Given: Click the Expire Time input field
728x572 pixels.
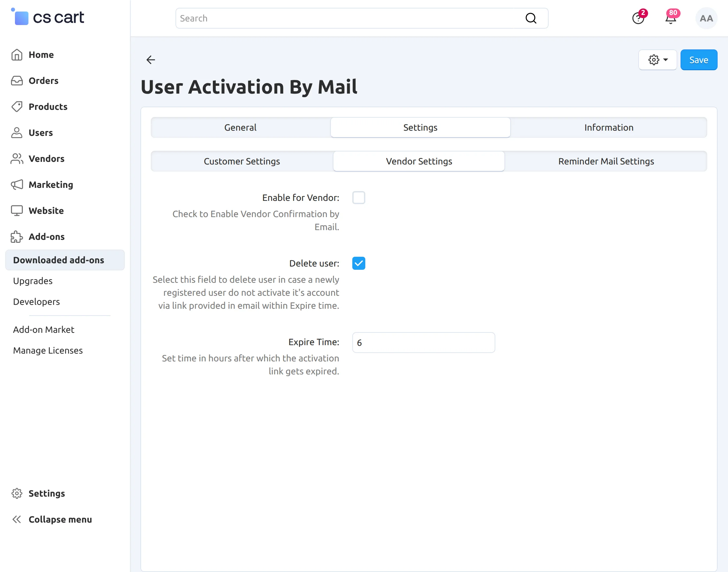Looking at the screenshot, I should [x=423, y=342].
